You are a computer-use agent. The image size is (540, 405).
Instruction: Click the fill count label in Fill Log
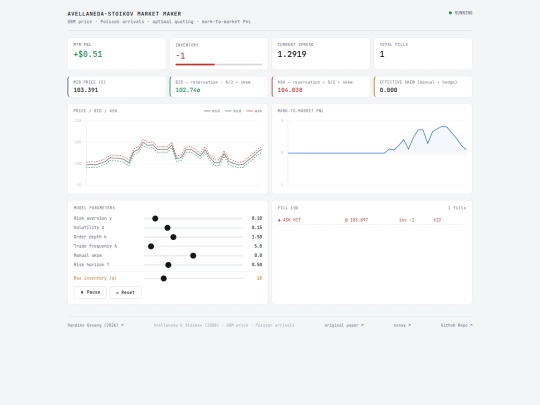(457, 208)
